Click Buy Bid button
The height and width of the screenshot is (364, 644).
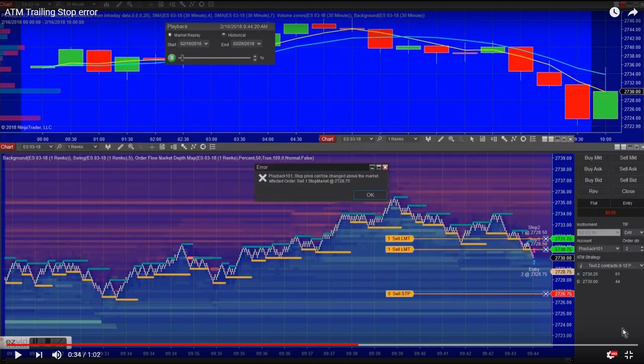tap(593, 180)
